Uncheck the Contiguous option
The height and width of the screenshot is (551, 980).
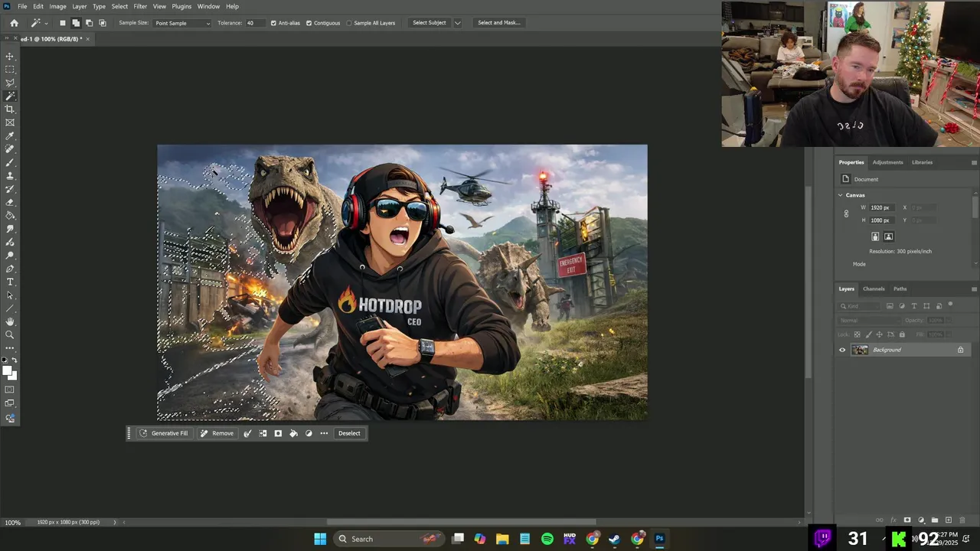tap(309, 23)
